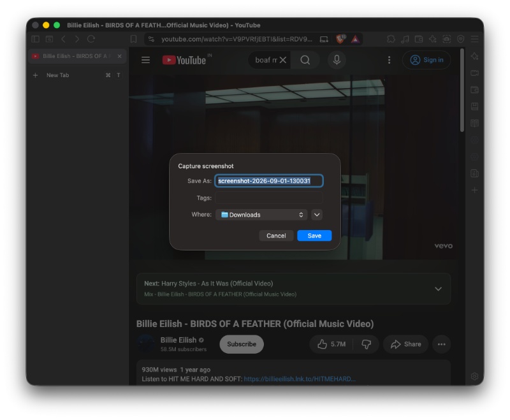This screenshot has height=420, width=510.
Task: Open news page icon in right sidebar
Action: click(474, 173)
